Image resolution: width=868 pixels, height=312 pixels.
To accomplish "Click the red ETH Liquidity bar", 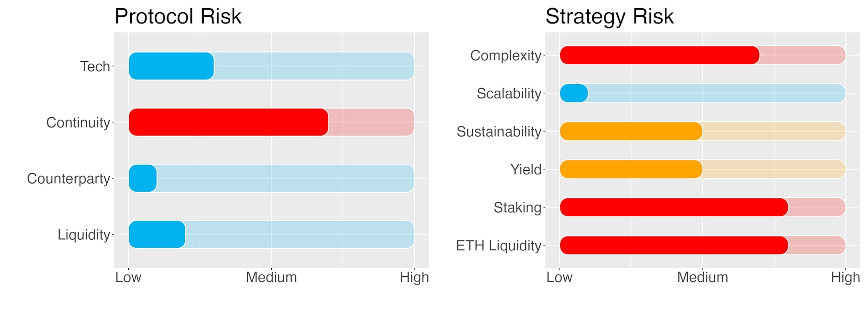I will tap(673, 245).
